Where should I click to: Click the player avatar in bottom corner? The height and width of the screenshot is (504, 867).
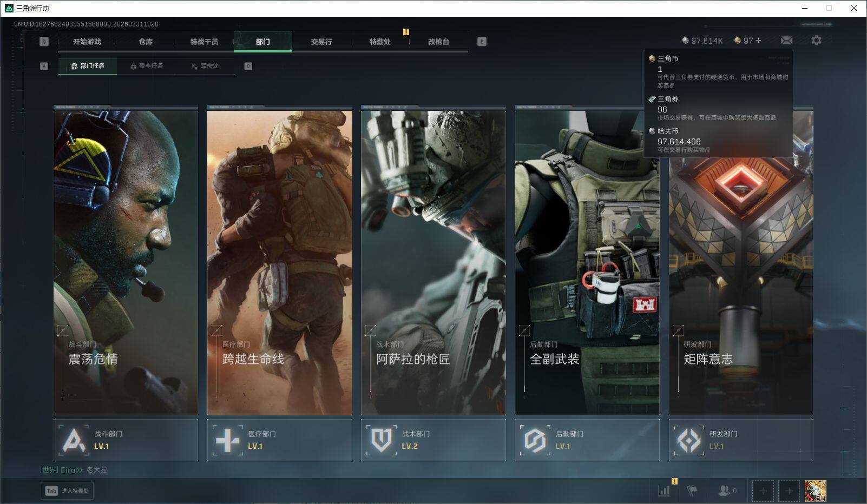(x=815, y=491)
